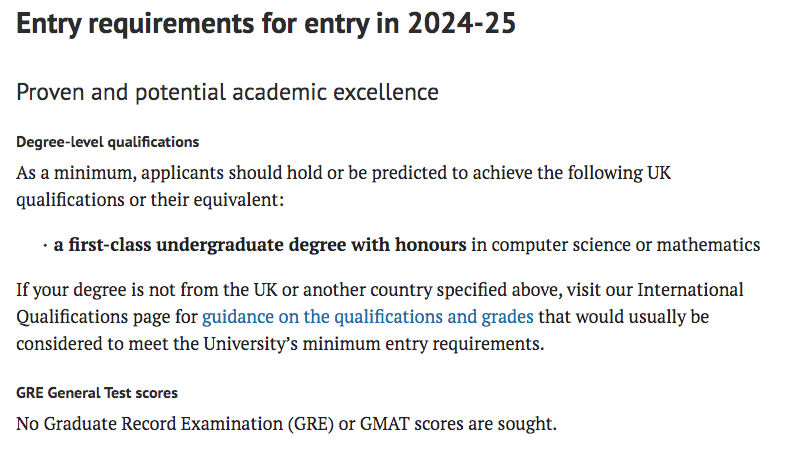This screenshot has width=790, height=452.
Task: Click the bullet point before 'a first-class'
Action: (45, 246)
